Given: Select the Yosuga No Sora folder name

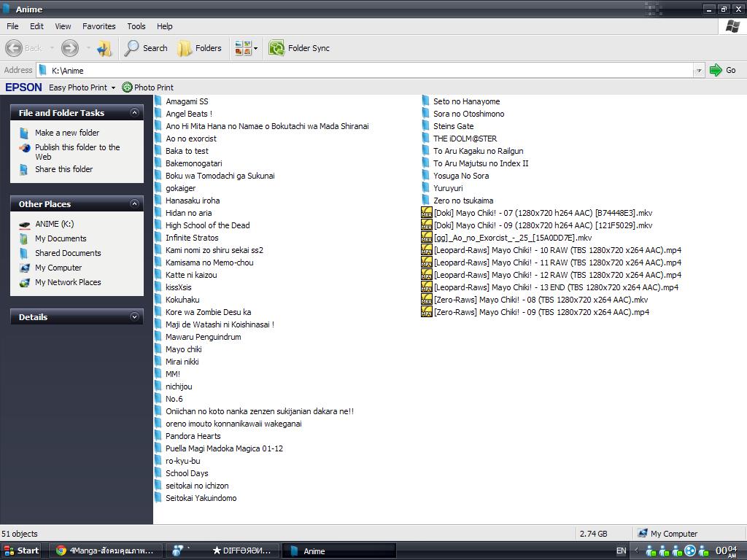Looking at the screenshot, I should coord(461,176).
